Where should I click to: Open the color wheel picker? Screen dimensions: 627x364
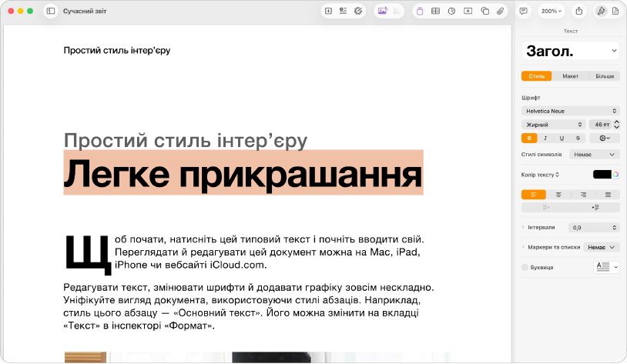click(x=615, y=174)
